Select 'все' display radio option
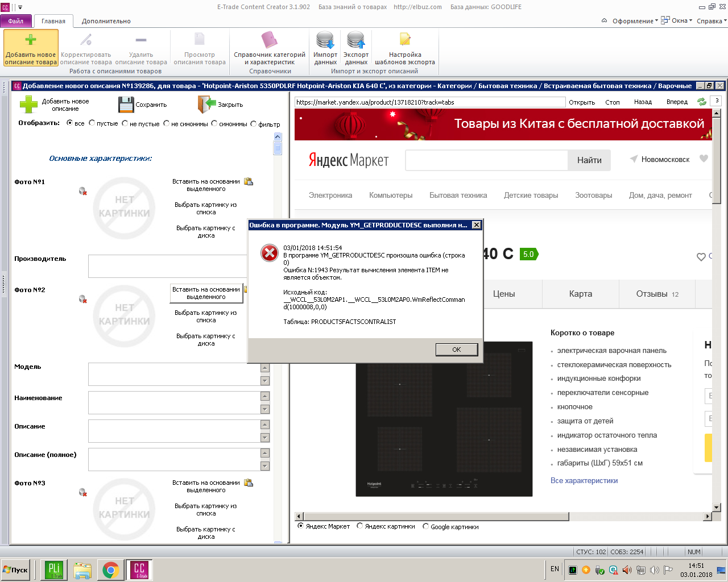Viewport: 728px width, 582px height. click(x=70, y=123)
